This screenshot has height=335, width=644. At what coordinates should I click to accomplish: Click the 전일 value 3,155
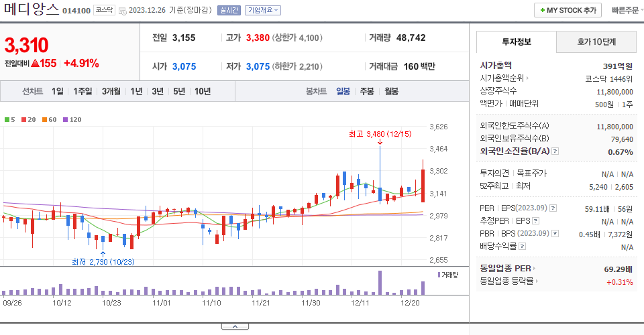(x=184, y=38)
